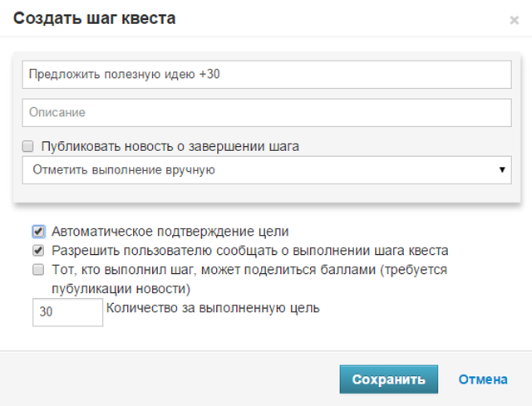Uncheck 'Автоматическое подтверждение цели'

(38, 232)
